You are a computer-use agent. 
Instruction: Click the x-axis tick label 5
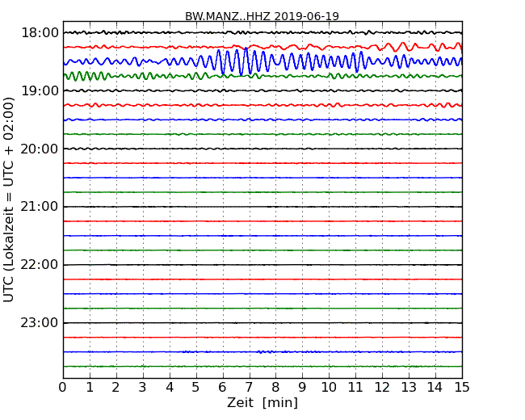click(196, 388)
